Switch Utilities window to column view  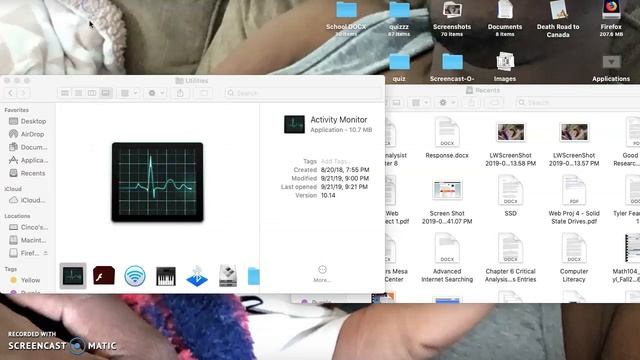pyautogui.click(x=92, y=93)
